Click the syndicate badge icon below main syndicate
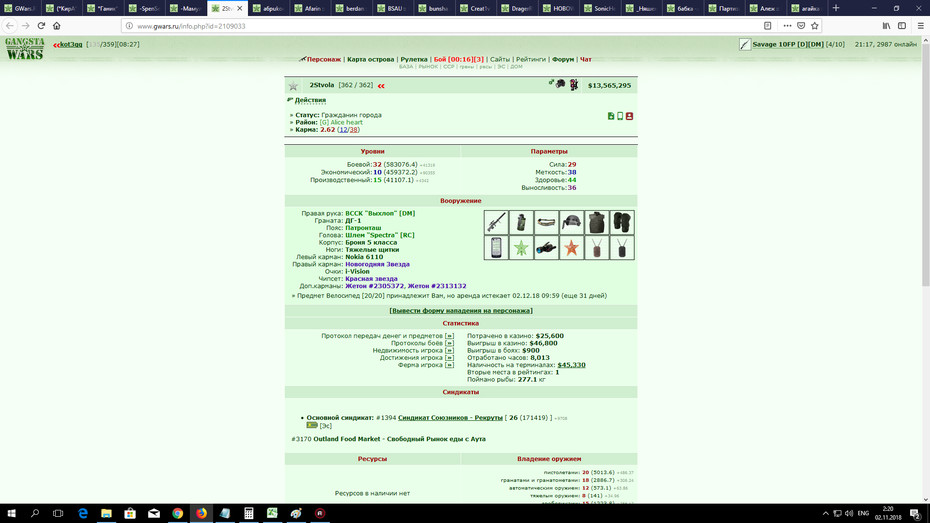This screenshot has height=523, width=930. click(x=312, y=425)
